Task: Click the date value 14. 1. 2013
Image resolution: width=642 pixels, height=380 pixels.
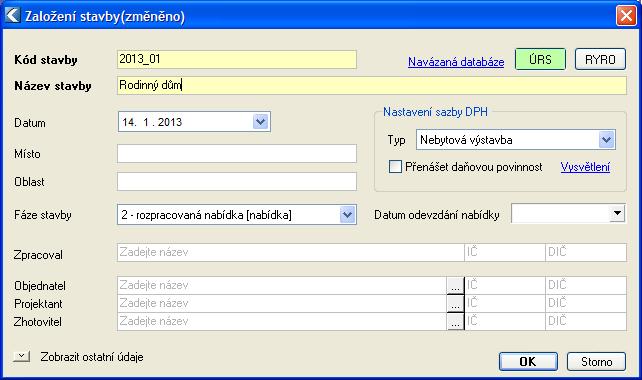Action: (152, 122)
